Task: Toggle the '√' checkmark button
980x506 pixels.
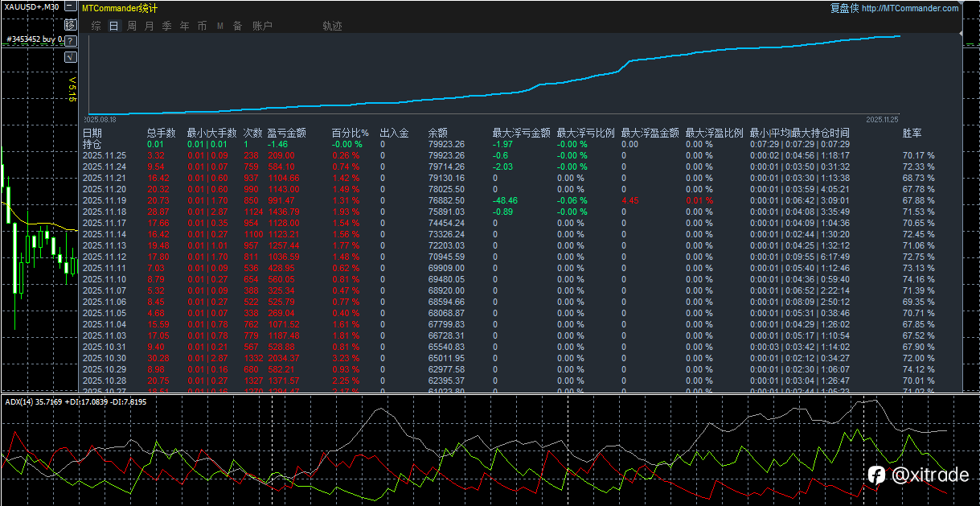Action: click(x=71, y=56)
